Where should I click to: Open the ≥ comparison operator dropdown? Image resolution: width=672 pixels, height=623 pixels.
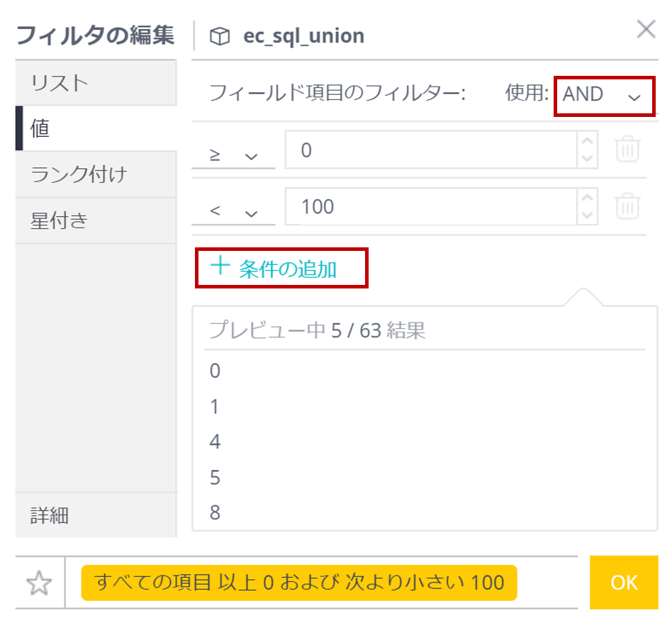pos(233,155)
